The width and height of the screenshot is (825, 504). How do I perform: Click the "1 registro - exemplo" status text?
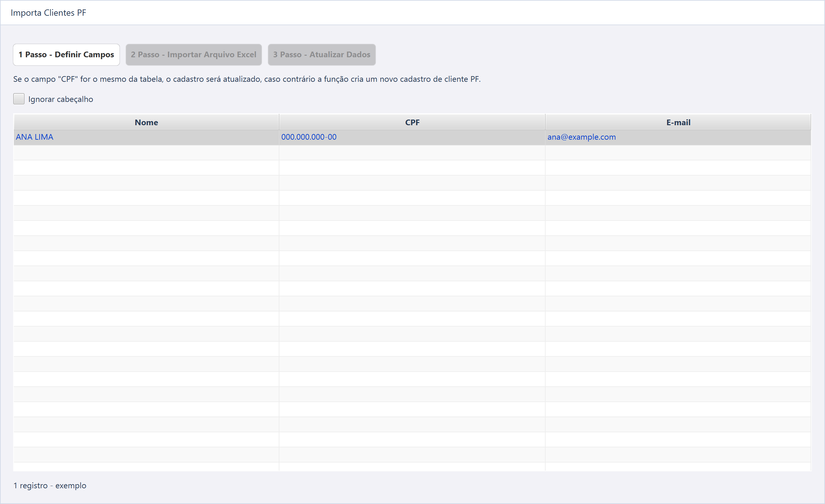point(50,485)
